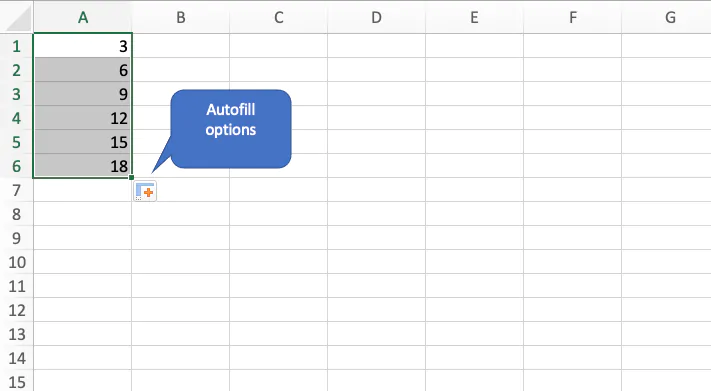Select column G header

tap(670, 18)
